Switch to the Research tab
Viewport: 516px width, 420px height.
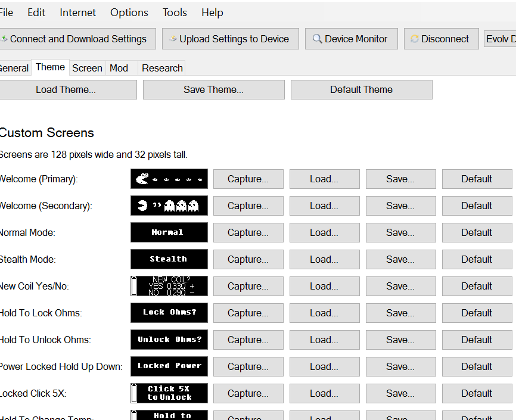coord(162,68)
